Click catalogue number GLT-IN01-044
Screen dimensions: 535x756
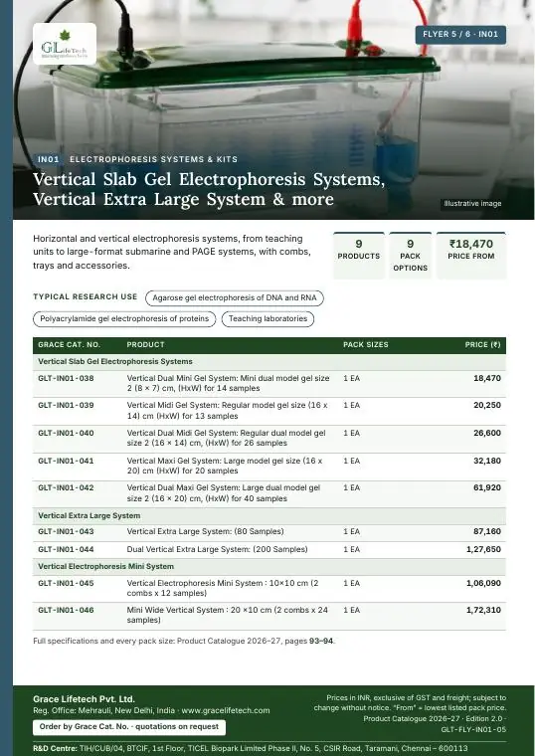66,549
